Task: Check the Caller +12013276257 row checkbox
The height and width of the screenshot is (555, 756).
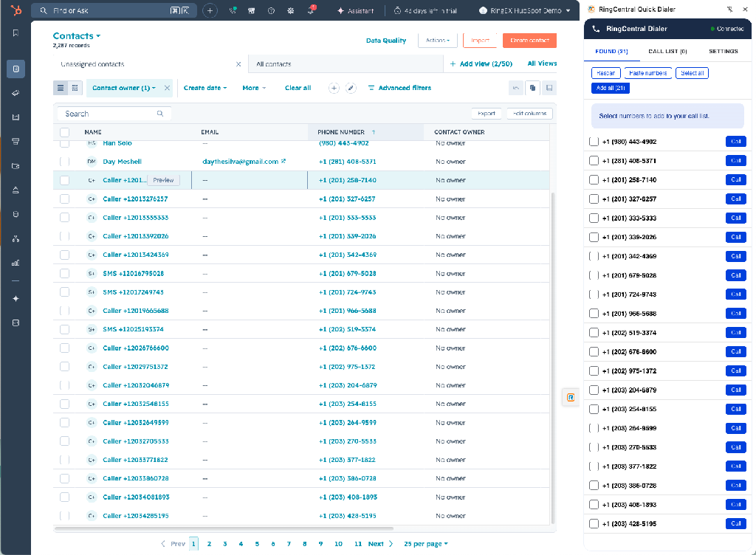Action: [x=65, y=199]
